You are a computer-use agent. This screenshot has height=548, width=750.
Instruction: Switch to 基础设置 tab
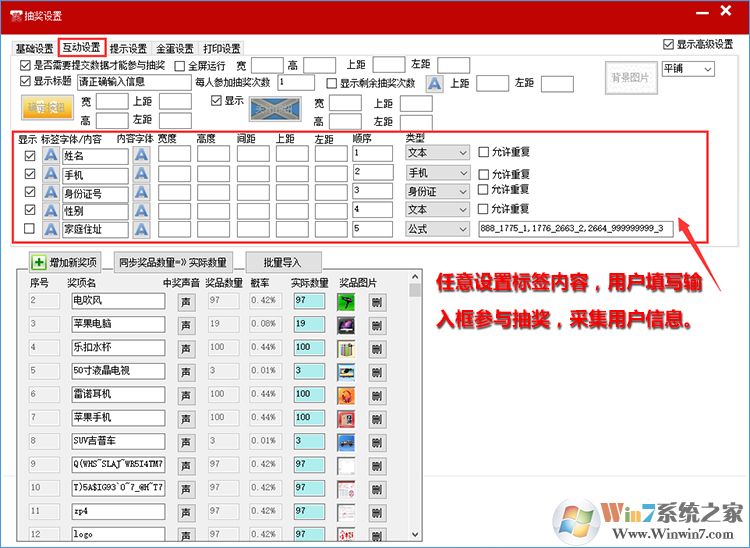pos(34,48)
